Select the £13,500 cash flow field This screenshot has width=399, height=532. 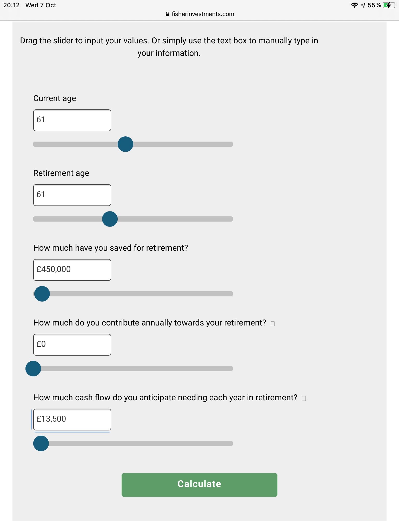point(72,420)
